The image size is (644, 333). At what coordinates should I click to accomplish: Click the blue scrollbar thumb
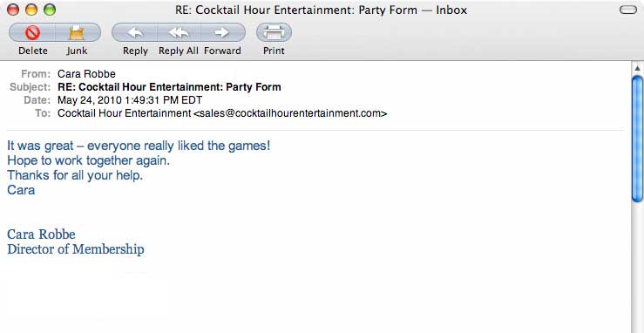click(637, 139)
